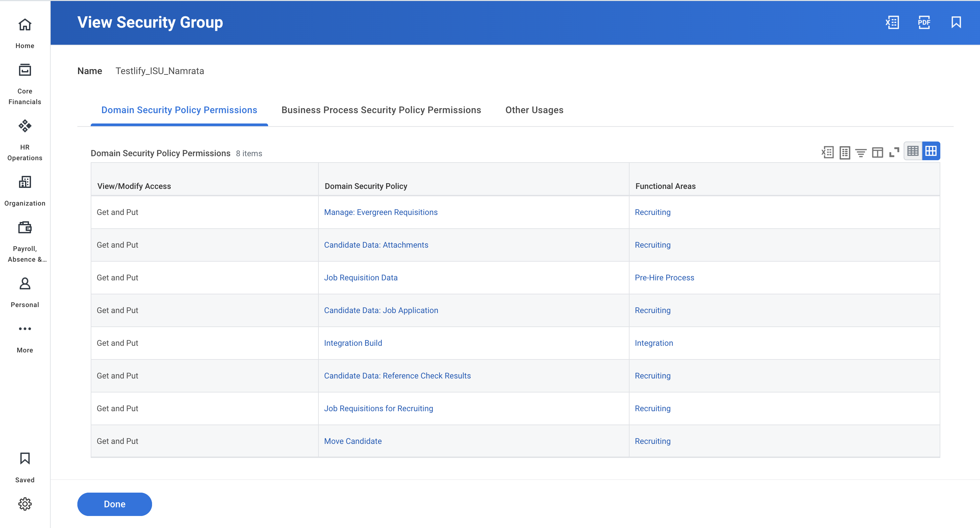Screen dimensions: 980x528
Task: Export table grid to Excel
Action: point(827,153)
